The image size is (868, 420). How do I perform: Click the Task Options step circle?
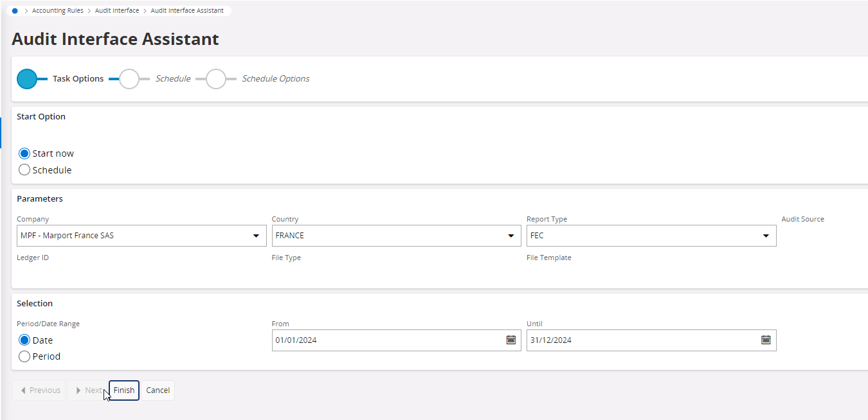click(x=27, y=79)
